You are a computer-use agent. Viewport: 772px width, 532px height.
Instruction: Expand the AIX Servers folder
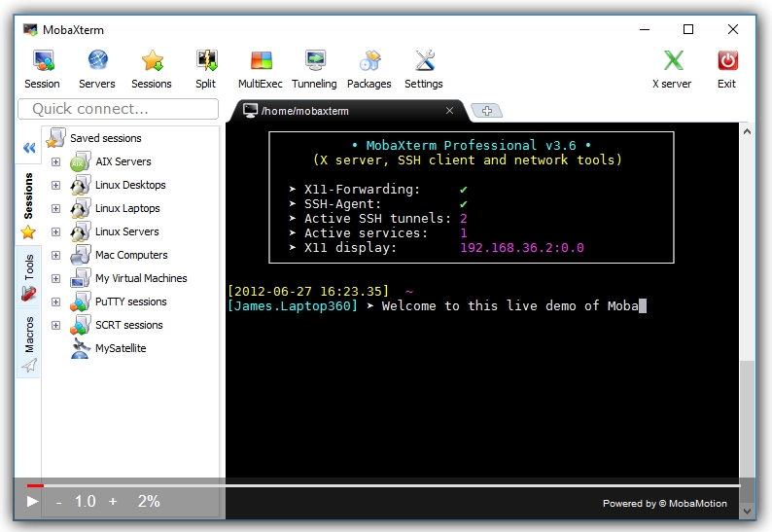pos(55,161)
